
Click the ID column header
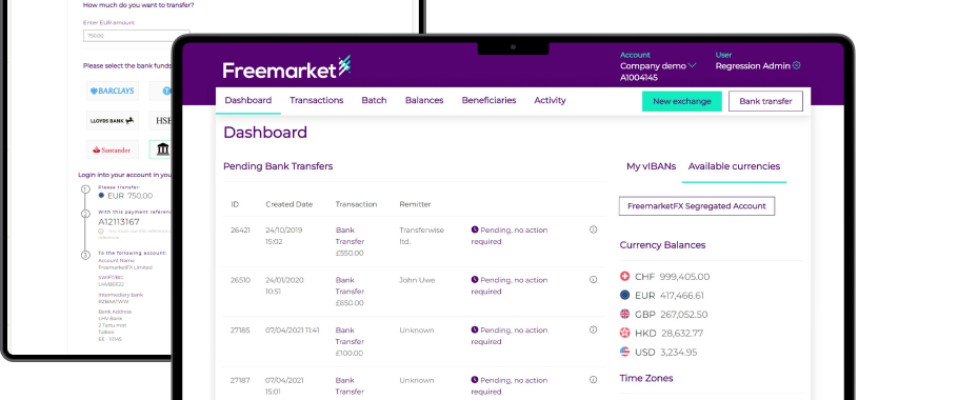pyautogui.click(x=235, y=204)
